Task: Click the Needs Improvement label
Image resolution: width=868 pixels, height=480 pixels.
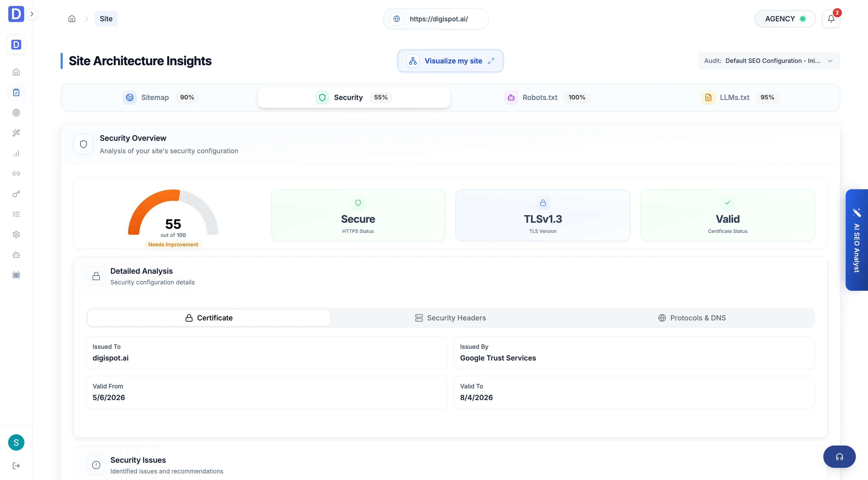Action: pos(173,245)
